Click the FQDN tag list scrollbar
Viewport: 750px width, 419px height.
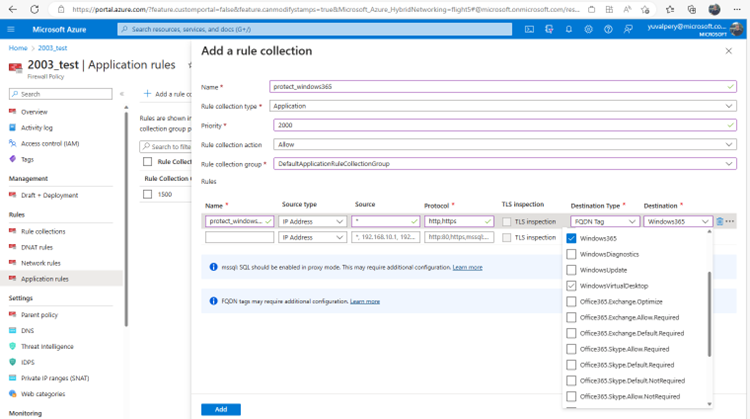click(709, 314)
